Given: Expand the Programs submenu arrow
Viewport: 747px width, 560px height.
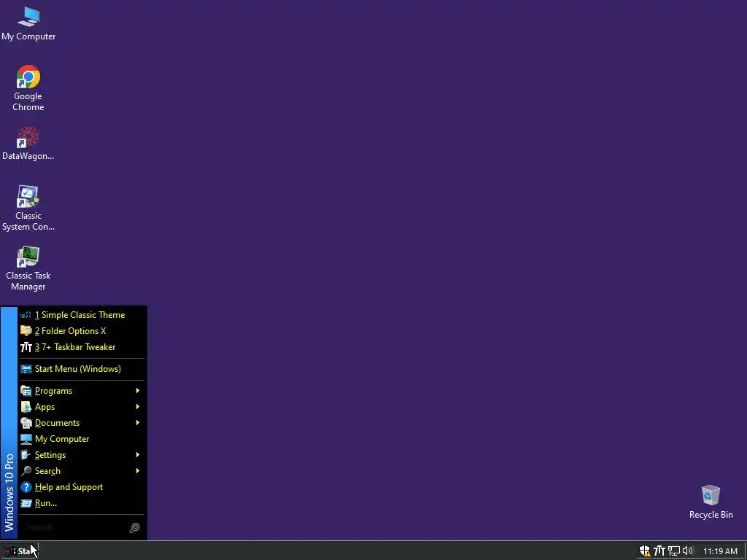Looking at the screenshot, I should coord(138,391).
